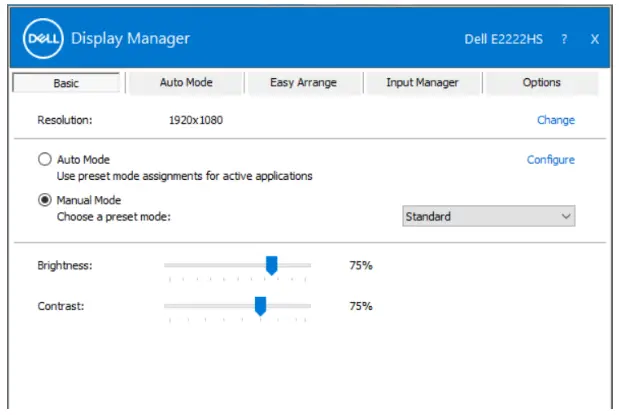Open the Standard preset mode dropdown
The image size is (619, 415).
[488, 216]
